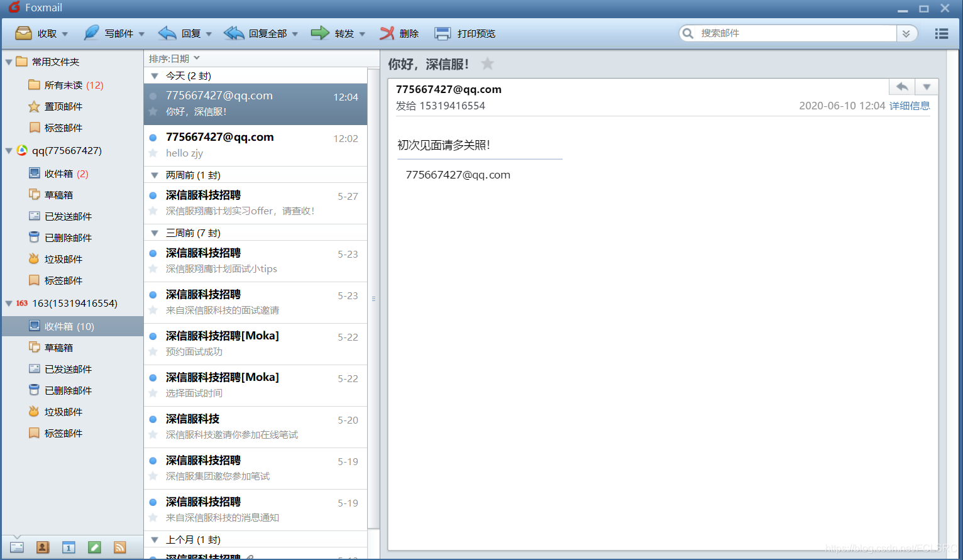Collapse the 两周前 (1 封) group
This screenshot has width=963, height=560.
154,175
